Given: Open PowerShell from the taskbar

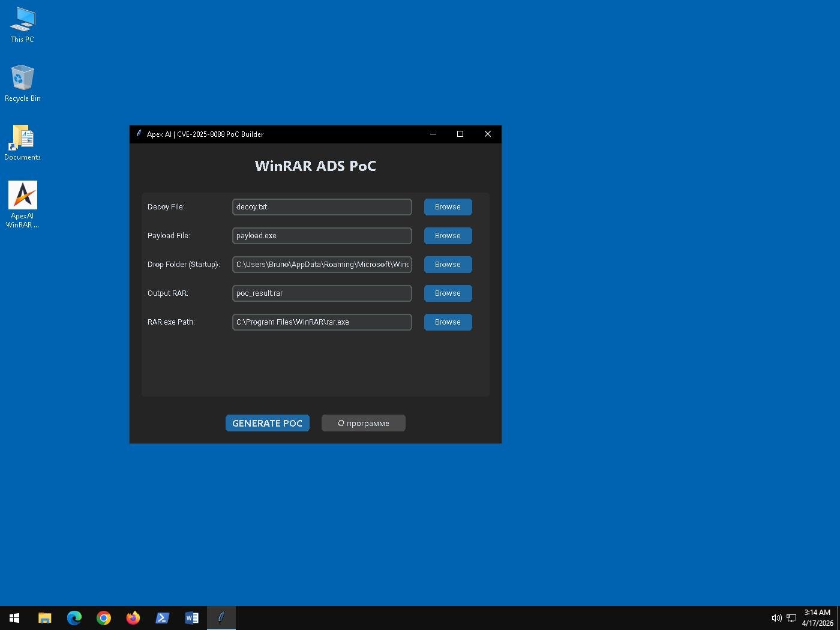Looking at the screenshot, I should [163, 618].
